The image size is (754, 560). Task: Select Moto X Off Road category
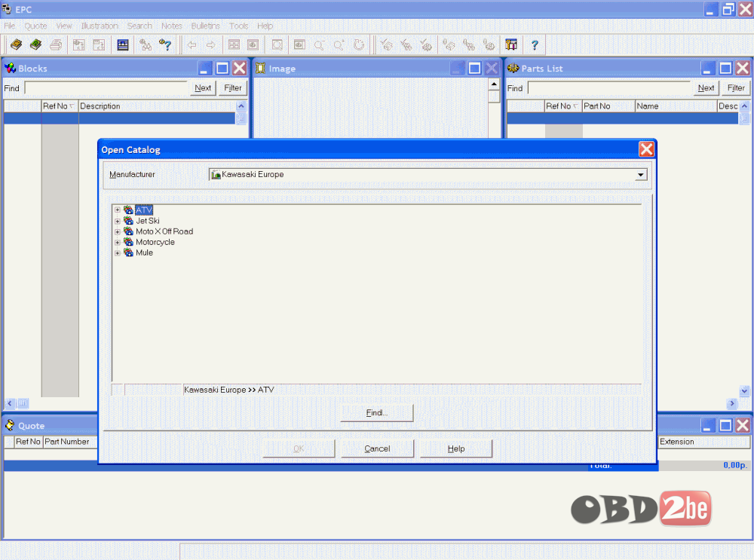pyautogui.click(x=164, y=231)
